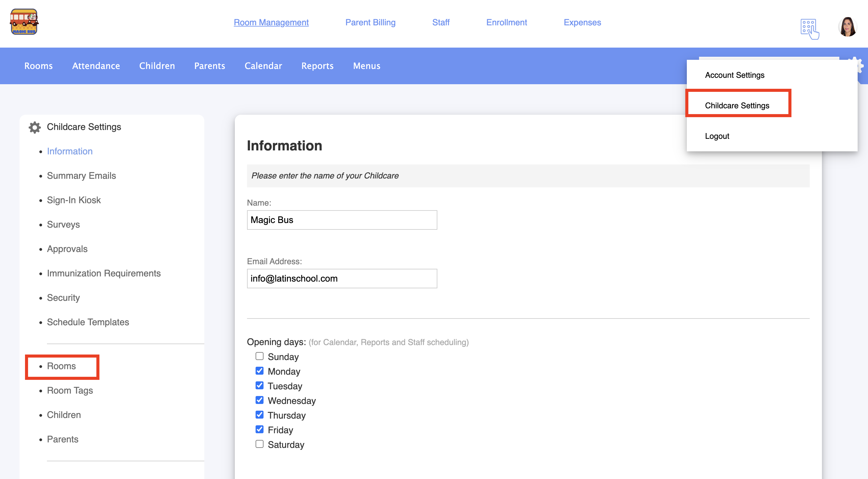Enable Saturday as an opening day
868x479 pixels.
259,444
